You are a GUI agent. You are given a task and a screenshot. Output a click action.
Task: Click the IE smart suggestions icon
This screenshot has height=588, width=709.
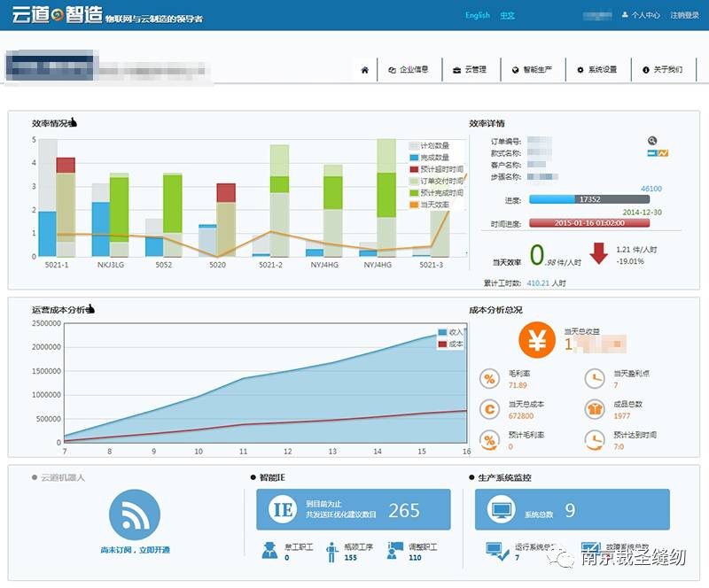coord(283,510)
